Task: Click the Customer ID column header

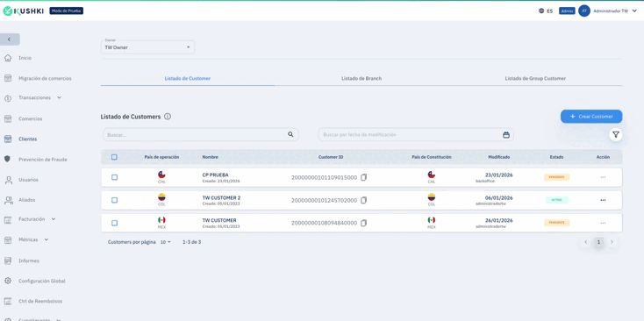Action: 331,157
